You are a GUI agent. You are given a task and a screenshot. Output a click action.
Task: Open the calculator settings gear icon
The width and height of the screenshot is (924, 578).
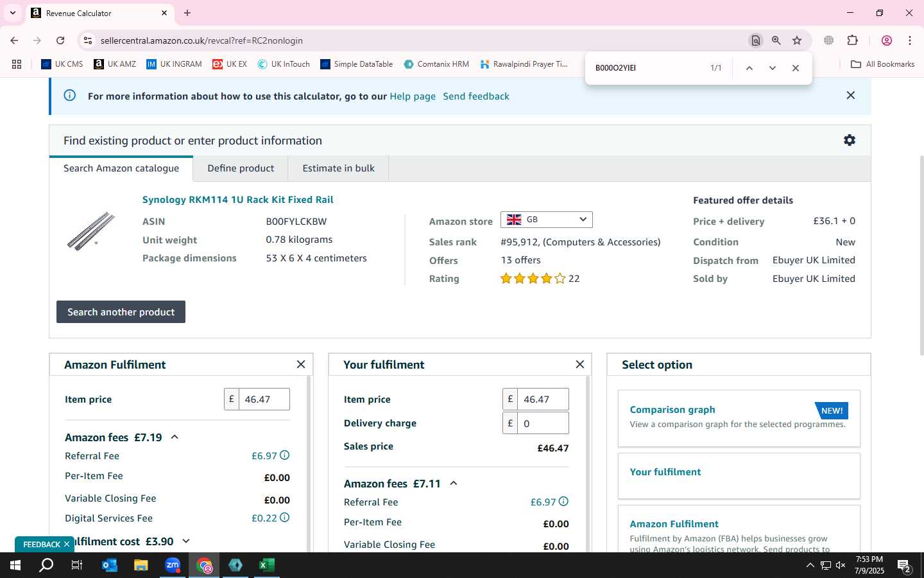pos(850,140)
